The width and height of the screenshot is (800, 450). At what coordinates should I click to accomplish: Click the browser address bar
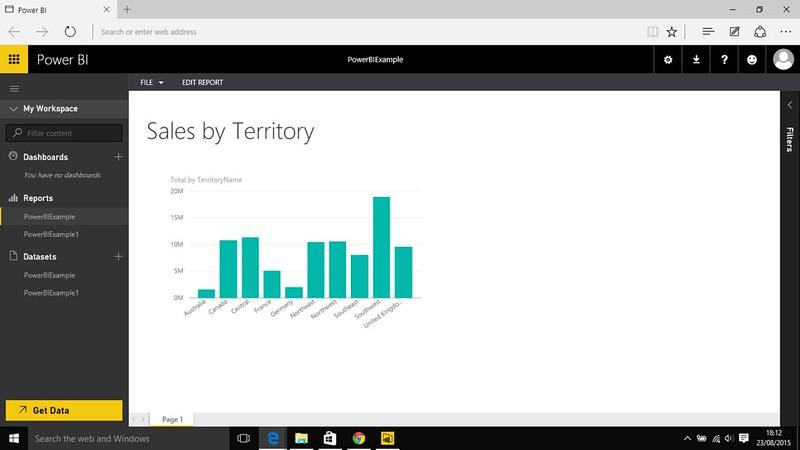[367, 32]
